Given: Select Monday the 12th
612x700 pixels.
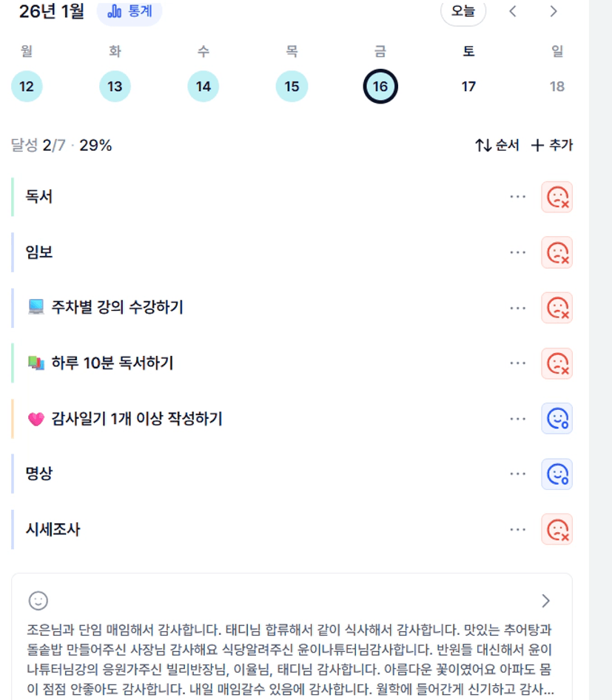Looking at the screenshot, I should click(27, 87).
